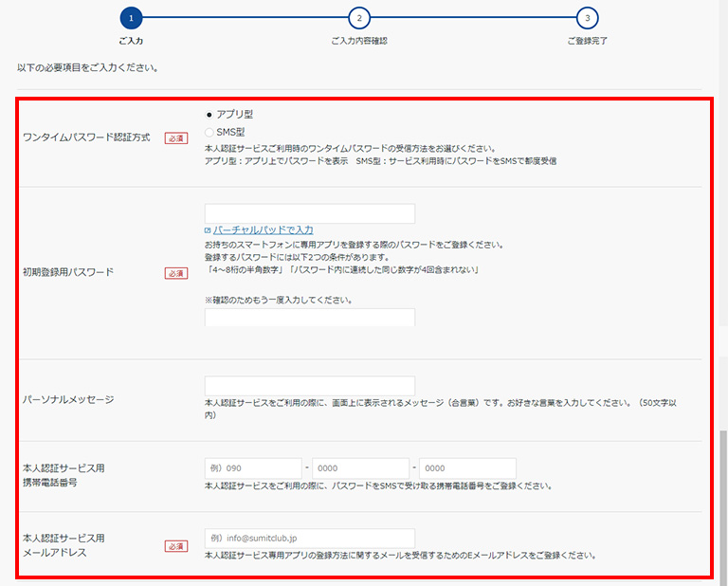Click the external-link icon beside バーチャルパッドで入力
Image resolution: width=728 pixels, height=586 pixels.
click(x=208, y=230)
